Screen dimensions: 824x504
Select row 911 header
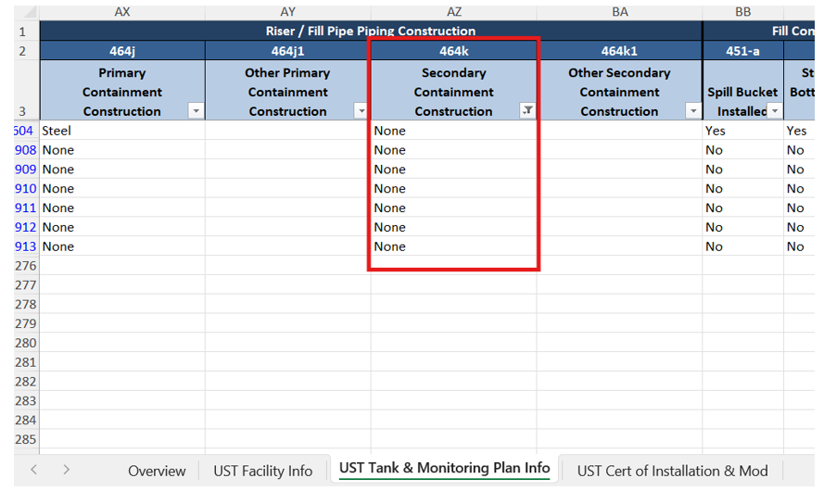[x=26, y=208]
